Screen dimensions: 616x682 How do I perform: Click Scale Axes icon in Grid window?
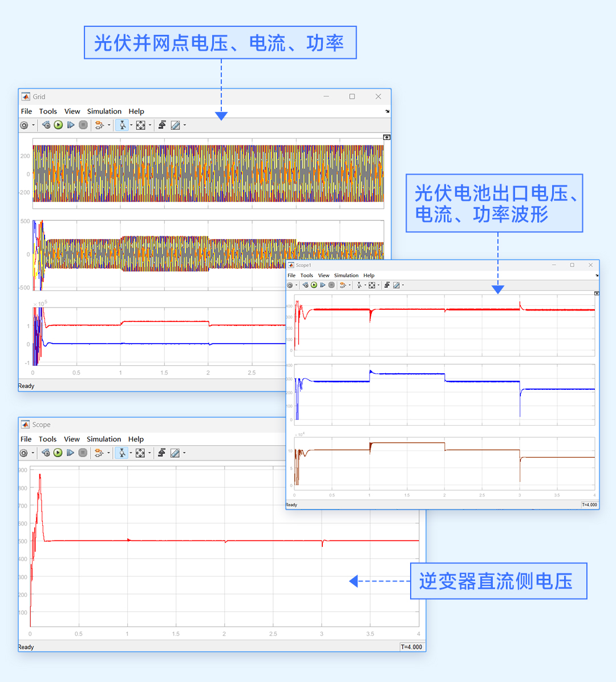pos(141,125)
